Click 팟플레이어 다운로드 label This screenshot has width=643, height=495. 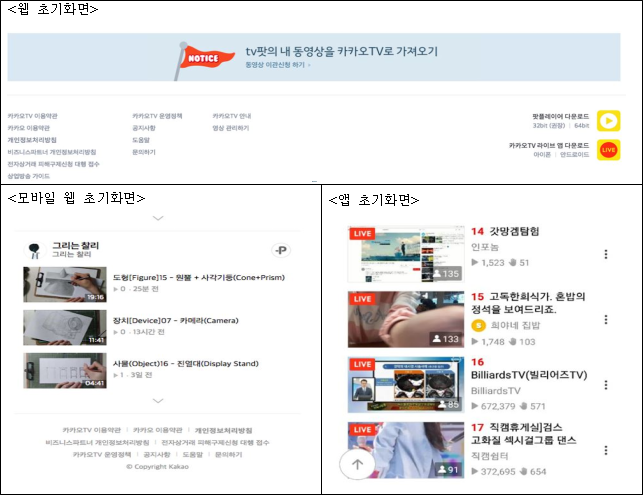561,116
